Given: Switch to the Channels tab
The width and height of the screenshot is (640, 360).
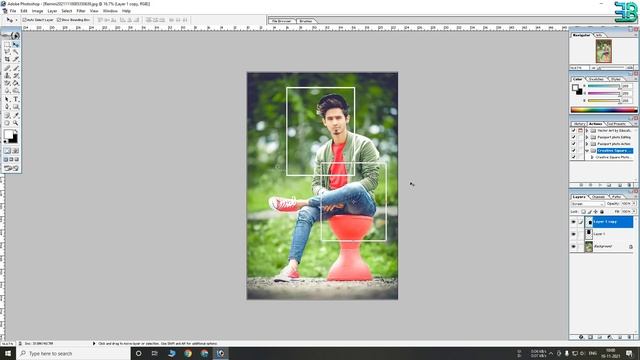Looking at the screenshot, I should coord(598,197).
